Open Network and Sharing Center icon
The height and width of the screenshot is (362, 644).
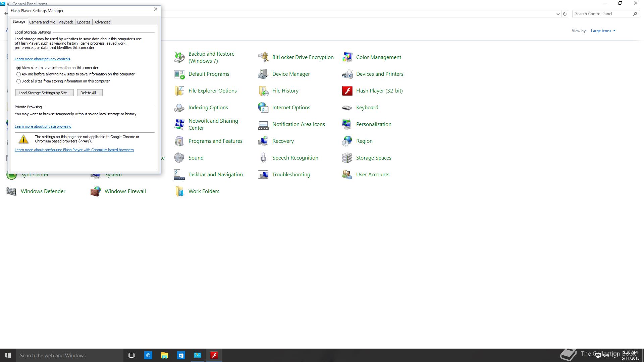click(x=179, y=124)
